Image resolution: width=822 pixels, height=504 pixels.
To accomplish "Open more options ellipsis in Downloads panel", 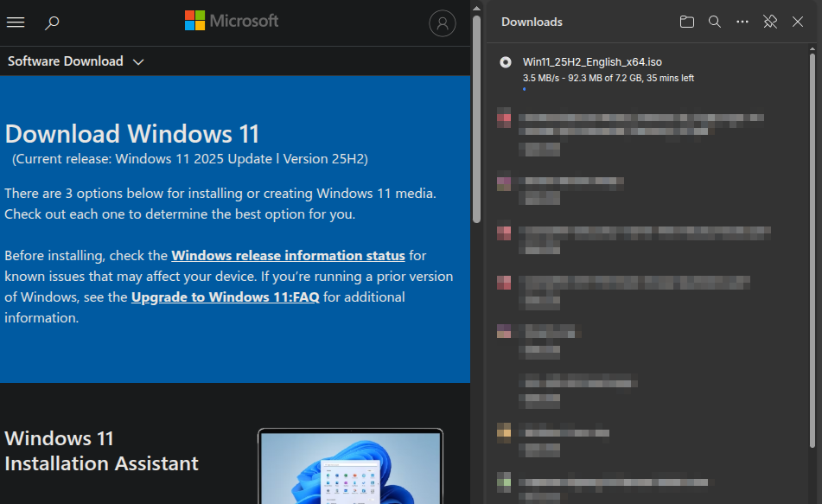I will click(x=742, y=22).
